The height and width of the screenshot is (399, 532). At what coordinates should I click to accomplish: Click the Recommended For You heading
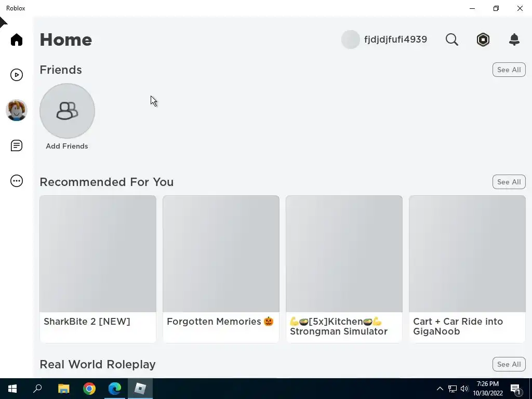tap(107, 182)
